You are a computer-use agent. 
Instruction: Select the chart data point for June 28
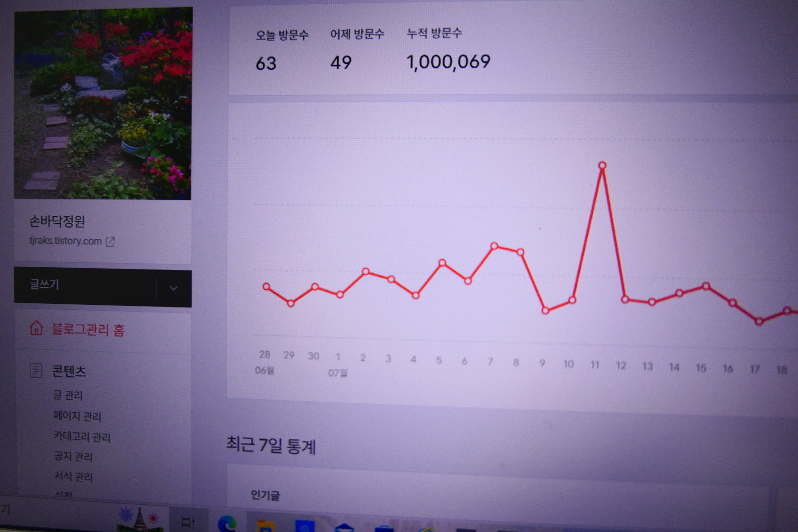coord(266,287)
